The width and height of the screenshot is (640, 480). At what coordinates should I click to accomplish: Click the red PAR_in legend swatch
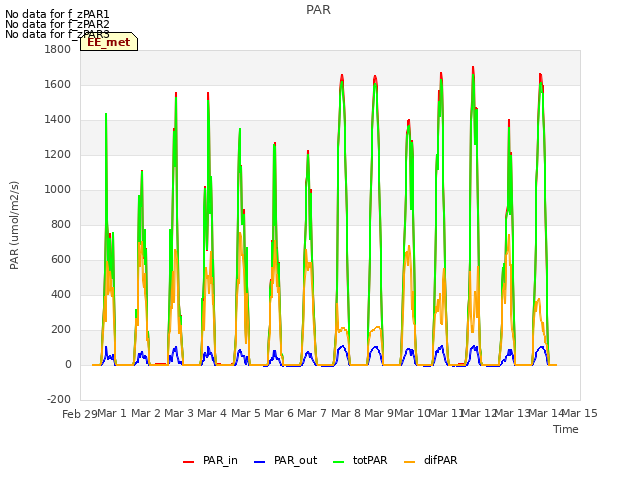[x=188, y=462]
